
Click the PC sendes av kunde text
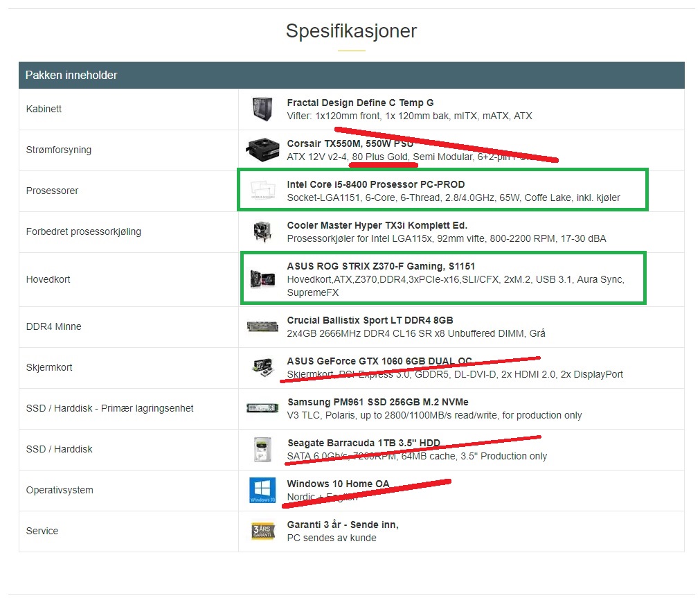pos(332,538)
